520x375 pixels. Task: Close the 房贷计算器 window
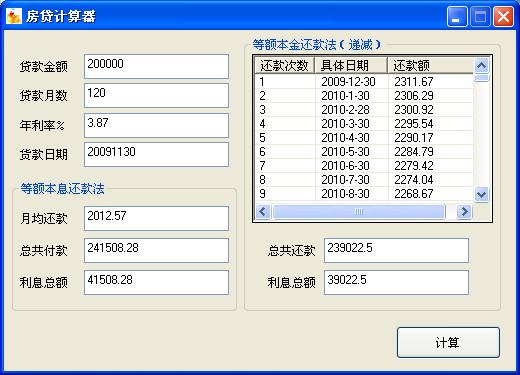point(503,16)
